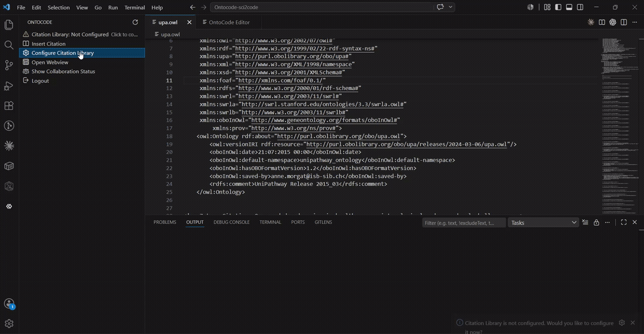Open editor More Actions ellipsis

click(635, 22)
